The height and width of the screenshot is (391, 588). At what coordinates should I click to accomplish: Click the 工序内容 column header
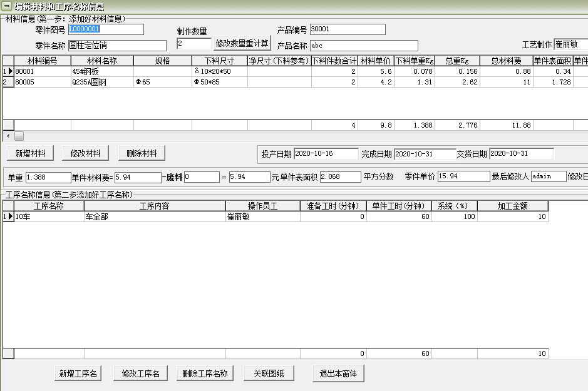point(155,206)
